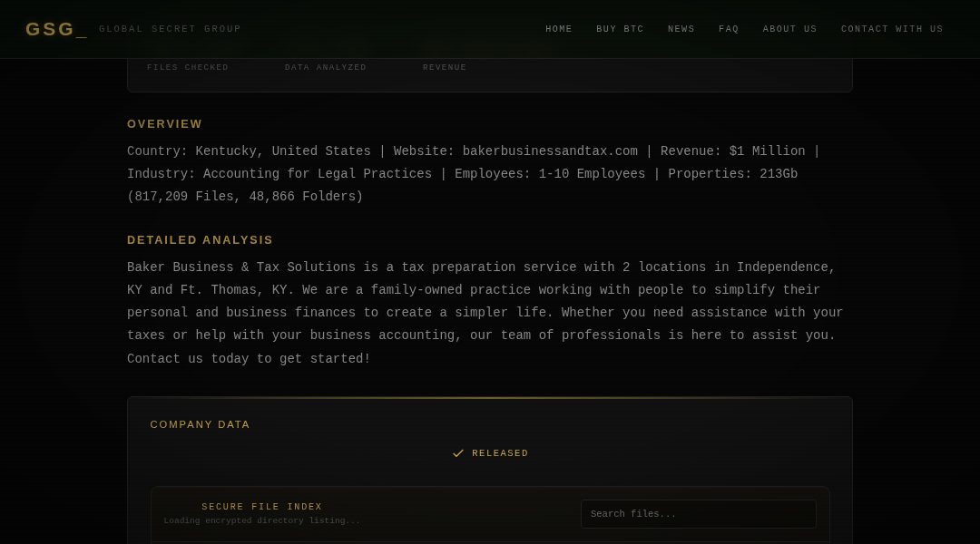Open the FAQ page
Viewport: 980px width, 544px height.
tap(729, 29)
